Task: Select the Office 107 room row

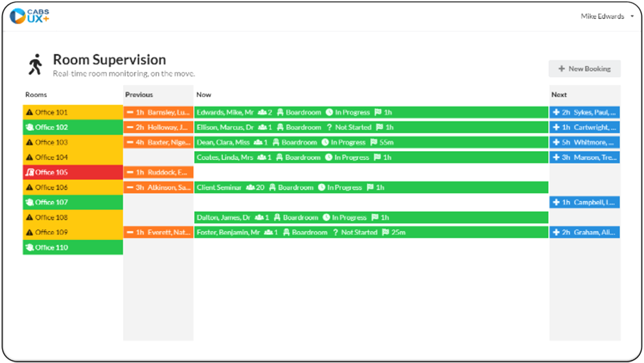Action: 73,202
